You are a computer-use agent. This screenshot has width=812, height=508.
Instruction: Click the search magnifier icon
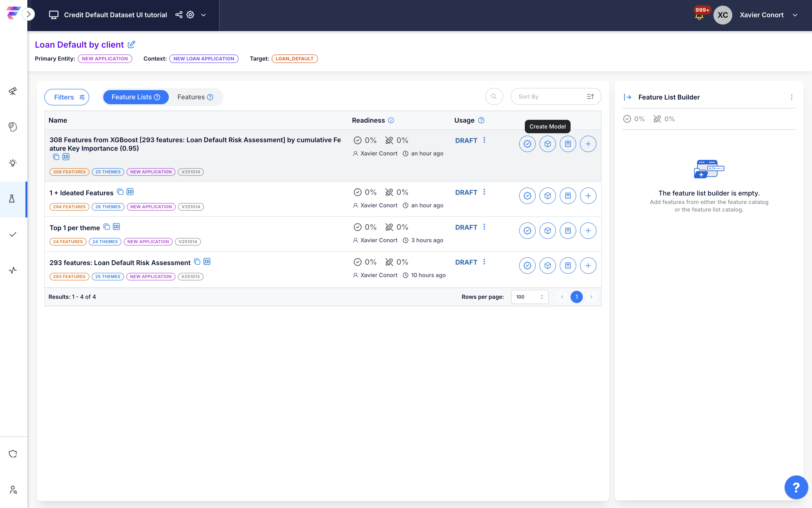(x=494, y=97)
